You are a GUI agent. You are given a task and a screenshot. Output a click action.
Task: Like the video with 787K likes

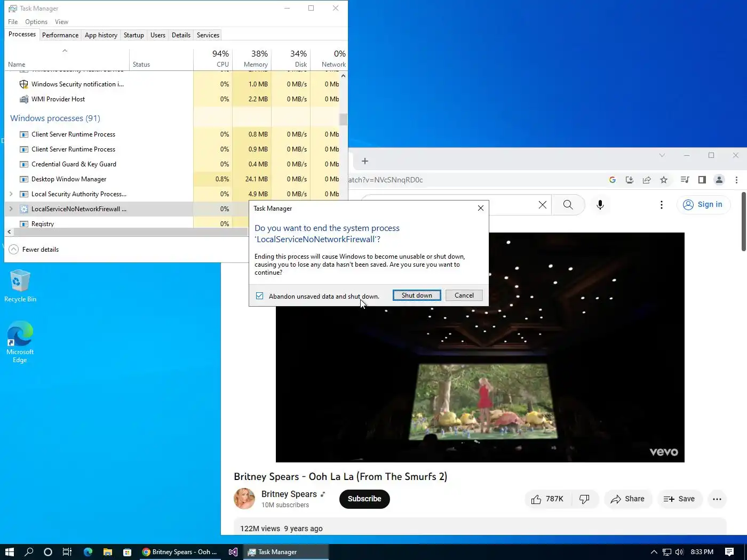[548, 499]
